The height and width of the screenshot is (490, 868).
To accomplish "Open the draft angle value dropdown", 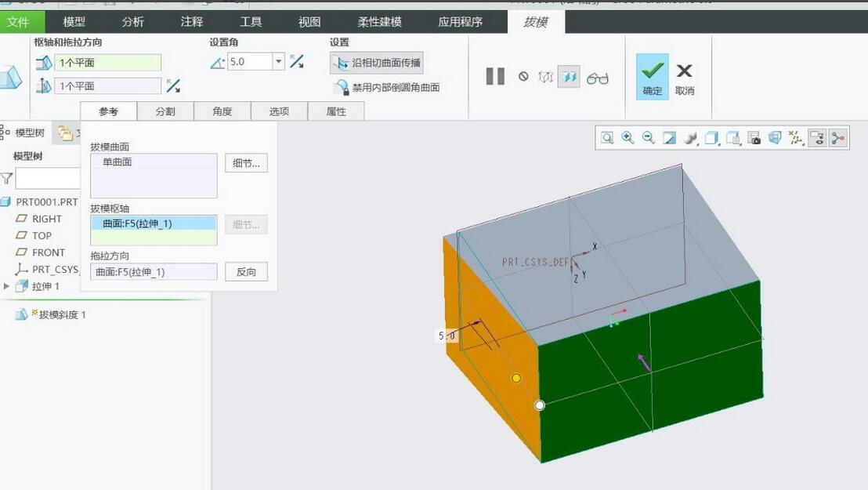I will tap(278, 61).
